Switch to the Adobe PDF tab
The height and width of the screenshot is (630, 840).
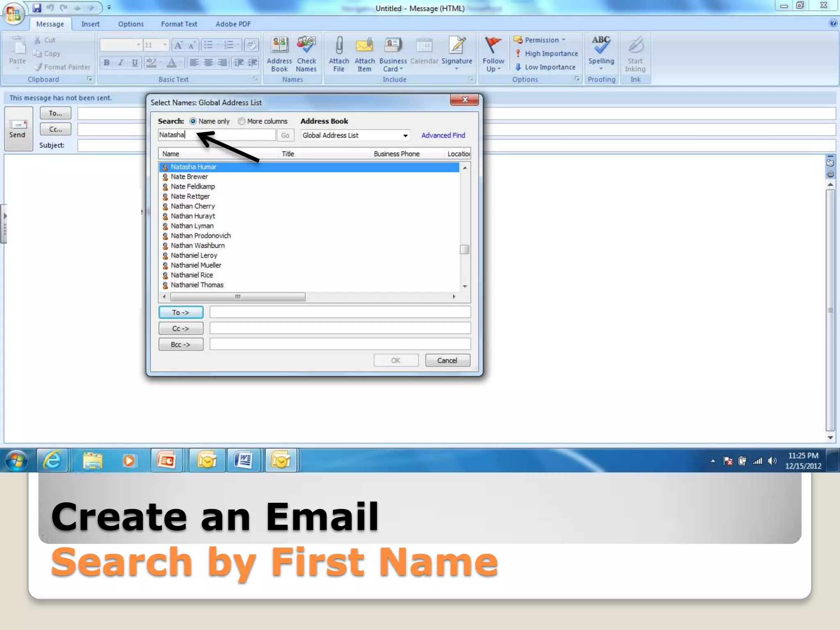(233, 24)
